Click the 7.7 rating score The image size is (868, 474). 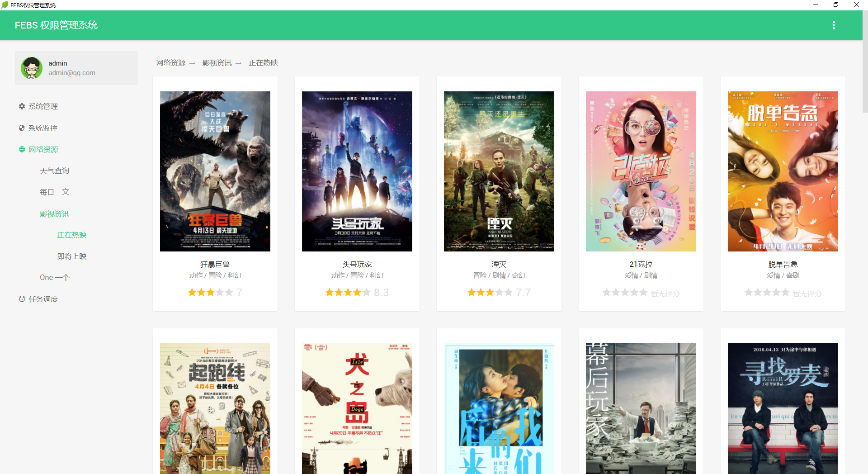[x=523, y=293]
